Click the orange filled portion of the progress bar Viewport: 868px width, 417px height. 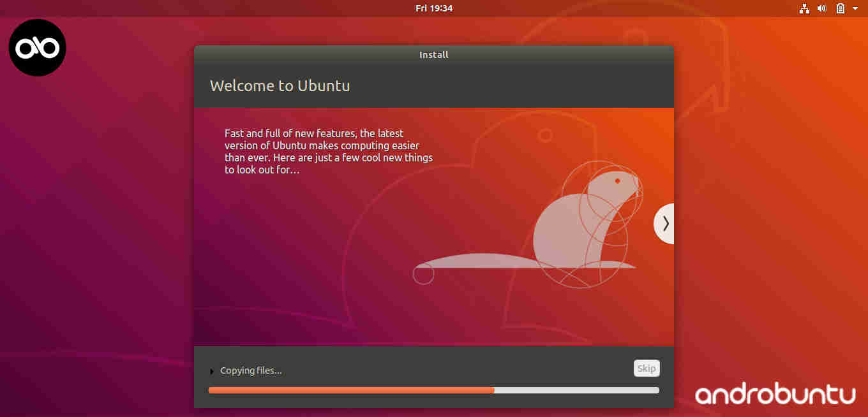tap(351, 390)
